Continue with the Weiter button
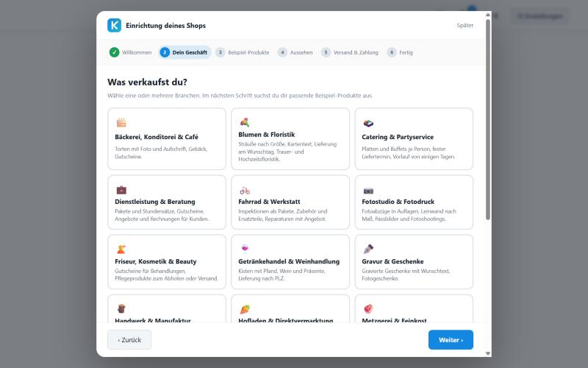This screenshot has width=588, height=368. point(451,340)
